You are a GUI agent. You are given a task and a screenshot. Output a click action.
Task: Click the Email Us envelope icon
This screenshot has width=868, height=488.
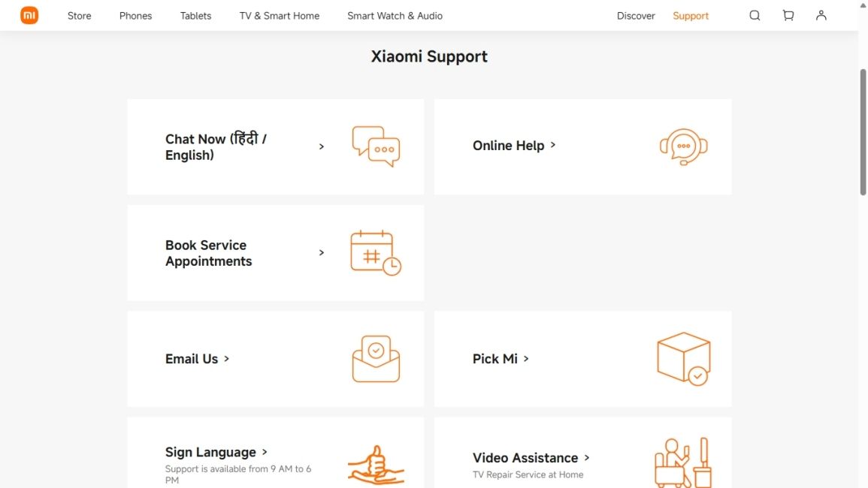point(376,359)
